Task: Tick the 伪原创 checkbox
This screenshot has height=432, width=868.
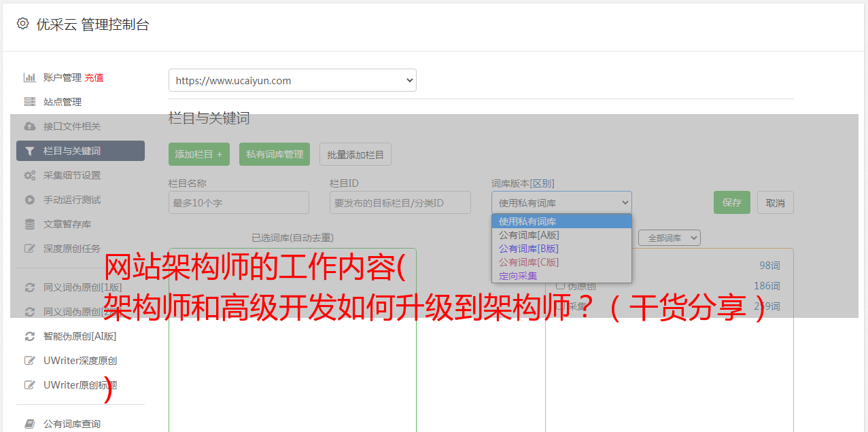Action: tap(561, 286)
